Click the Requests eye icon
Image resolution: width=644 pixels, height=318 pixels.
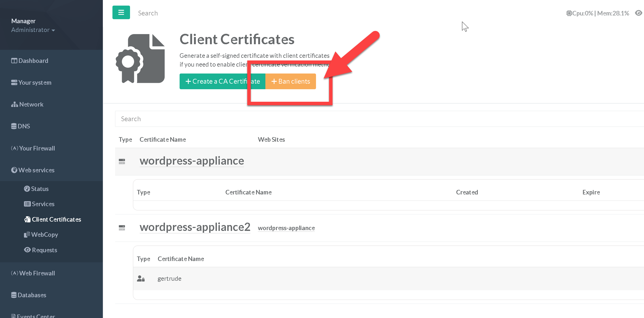point(27,250)
